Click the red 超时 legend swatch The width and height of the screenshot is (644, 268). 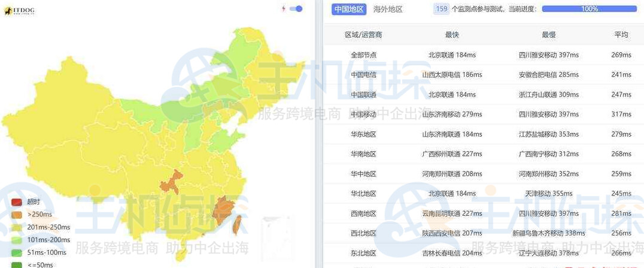16,202
